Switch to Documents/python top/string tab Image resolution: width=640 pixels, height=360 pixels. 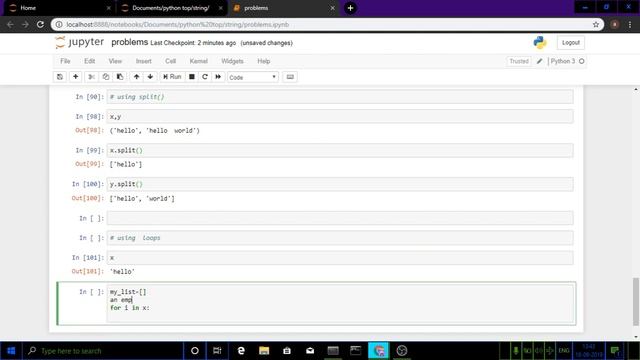tap(171, 8)
